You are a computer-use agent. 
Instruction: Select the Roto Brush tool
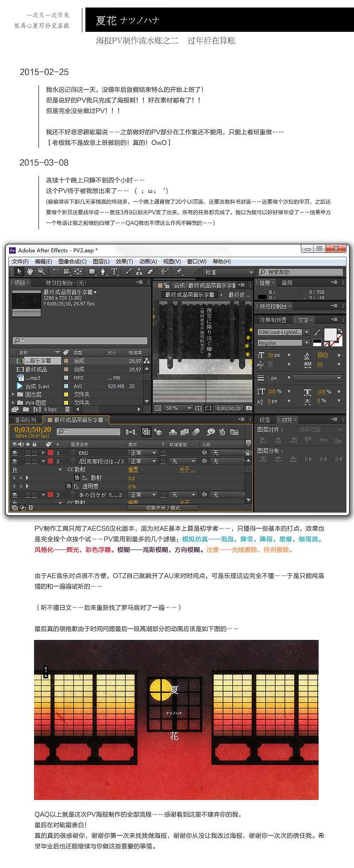(x=165, y=272)
